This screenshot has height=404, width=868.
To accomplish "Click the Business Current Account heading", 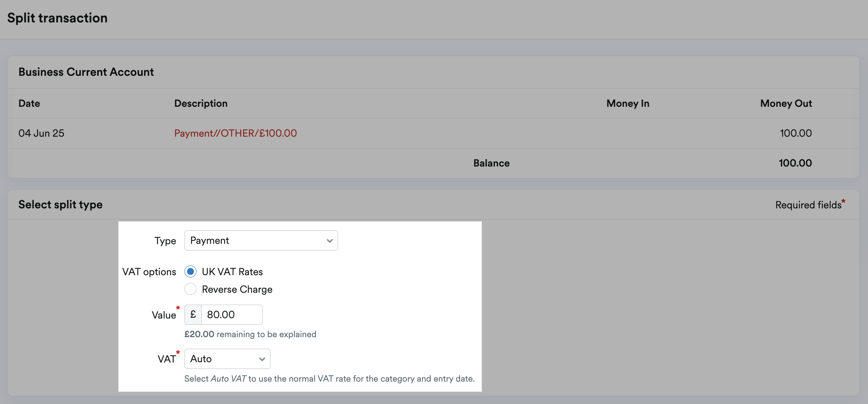I will (x=86, y=72).
